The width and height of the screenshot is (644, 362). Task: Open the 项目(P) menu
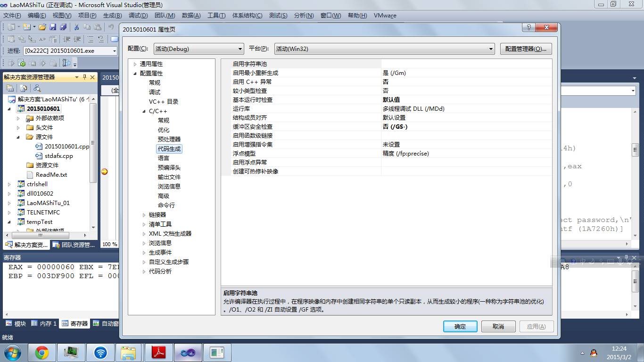pyautogui.click(x=87, y=16)
